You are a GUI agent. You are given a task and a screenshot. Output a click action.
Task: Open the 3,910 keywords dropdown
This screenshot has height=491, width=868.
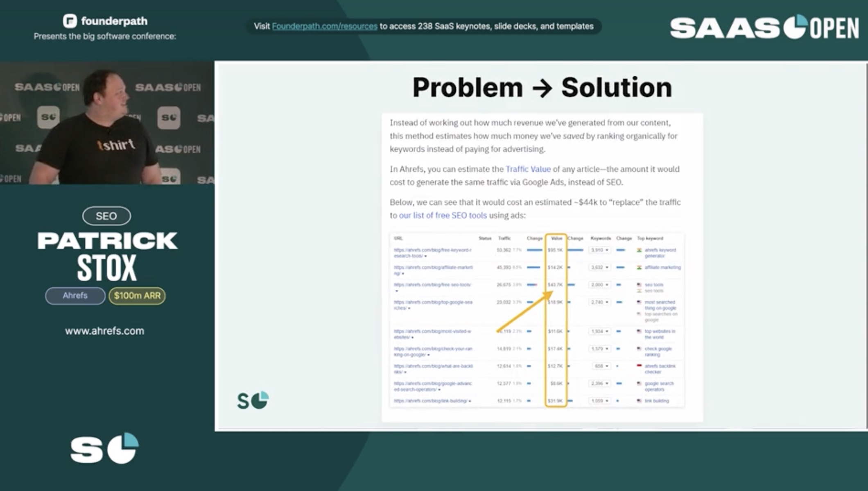[x=600, y=250]
